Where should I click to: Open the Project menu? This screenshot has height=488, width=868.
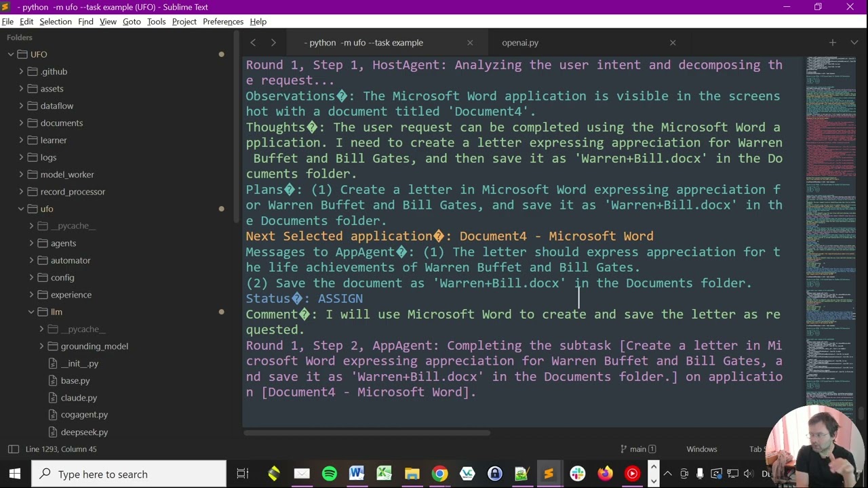pyautogui.click(x=184, y=22)
